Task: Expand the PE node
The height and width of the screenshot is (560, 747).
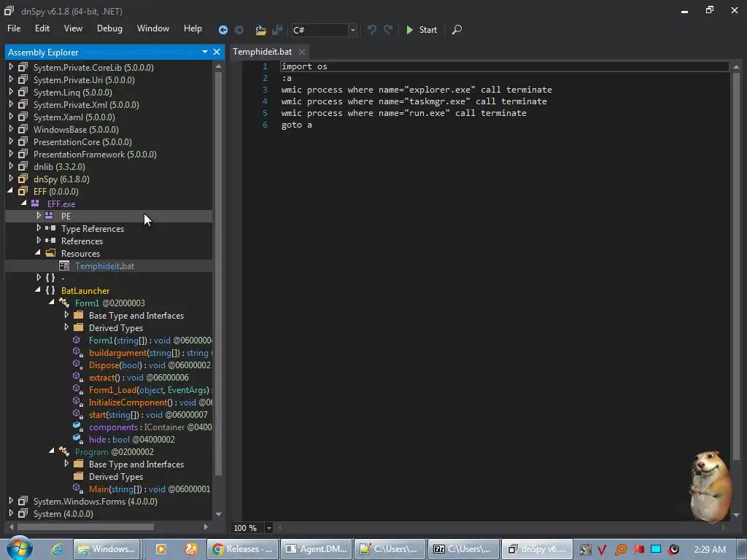Action: click(39, 216)
